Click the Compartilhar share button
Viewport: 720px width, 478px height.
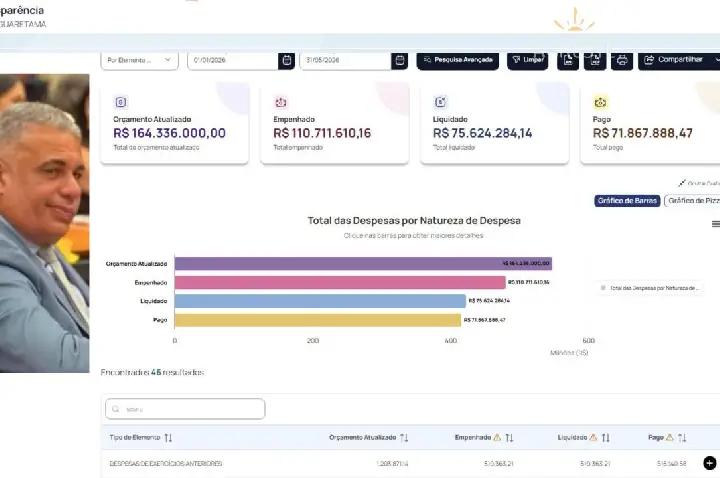(674, 60)
